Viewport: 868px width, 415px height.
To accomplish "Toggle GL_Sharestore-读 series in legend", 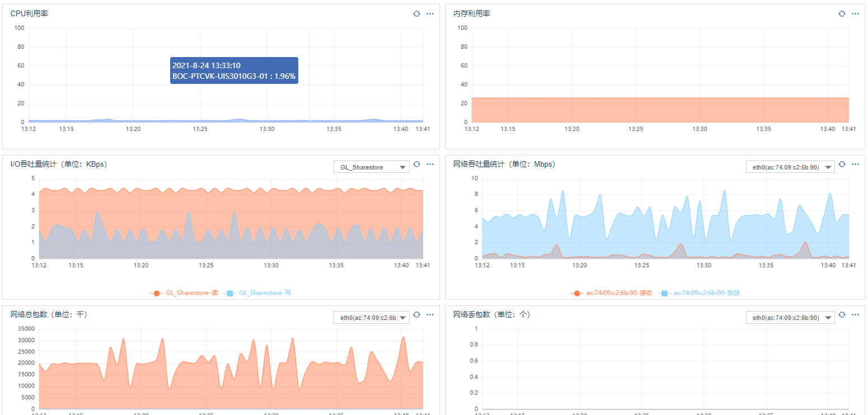I will 184,293.
